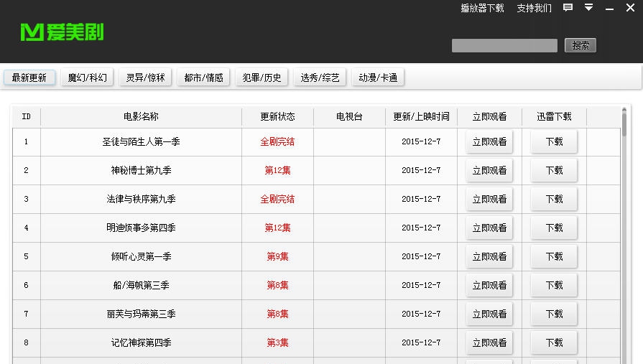
Task: Watch 船/海帆第三季 now
Action: point(489,285)
